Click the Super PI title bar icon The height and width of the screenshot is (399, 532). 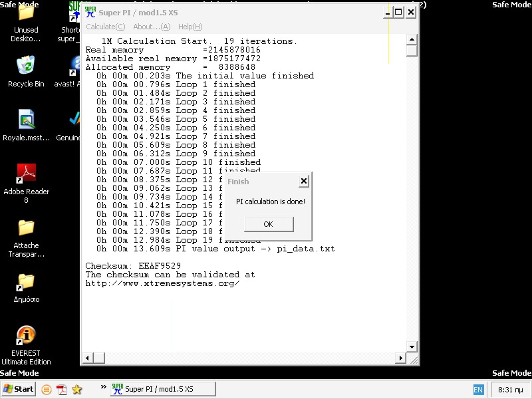(x=90, y=12)
